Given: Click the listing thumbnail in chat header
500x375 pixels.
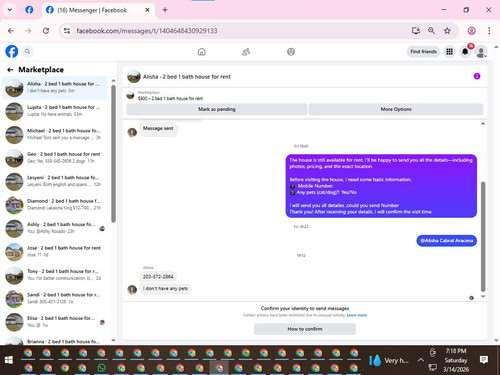Looking at the screenshot, I should (x=134, y=77).
